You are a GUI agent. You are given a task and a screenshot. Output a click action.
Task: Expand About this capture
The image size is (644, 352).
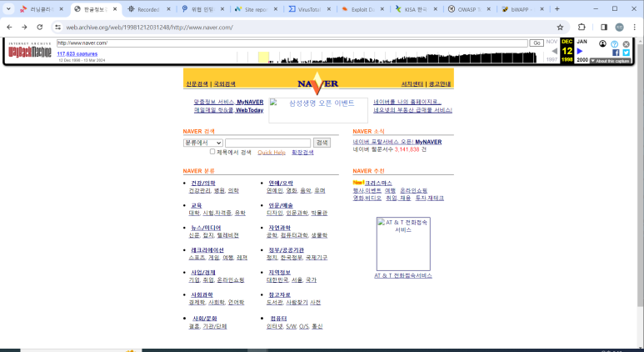(x=610, y=61)
